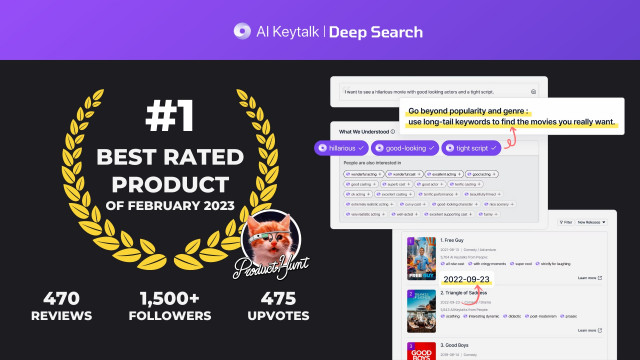Click the Free Guy poster thumbnail

421,258
